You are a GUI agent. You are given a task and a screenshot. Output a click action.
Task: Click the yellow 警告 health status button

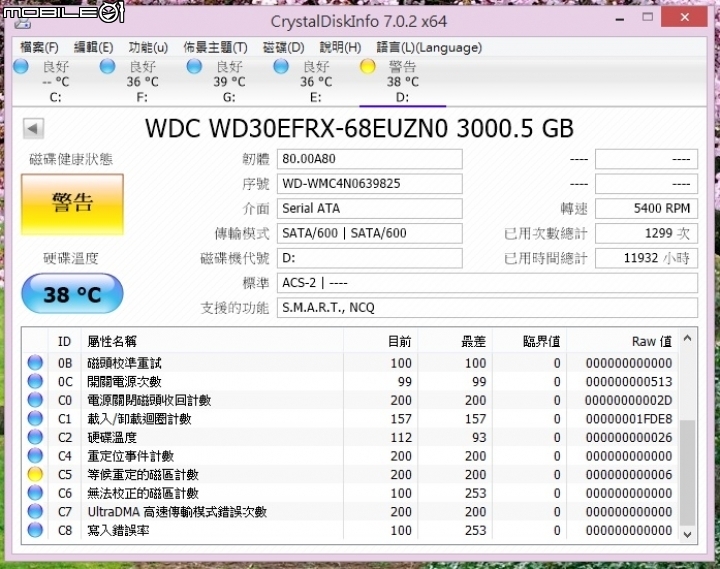[x=72, y=204]
